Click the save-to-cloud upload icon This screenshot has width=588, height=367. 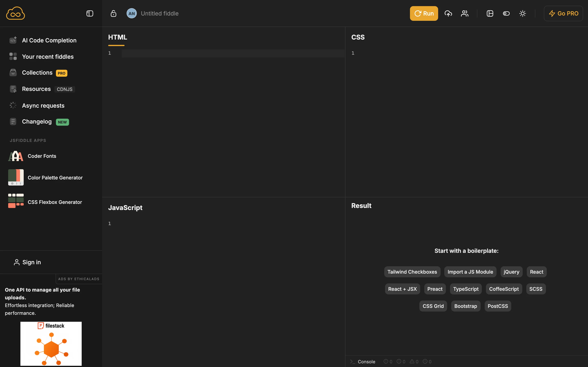tap(448, 13)
